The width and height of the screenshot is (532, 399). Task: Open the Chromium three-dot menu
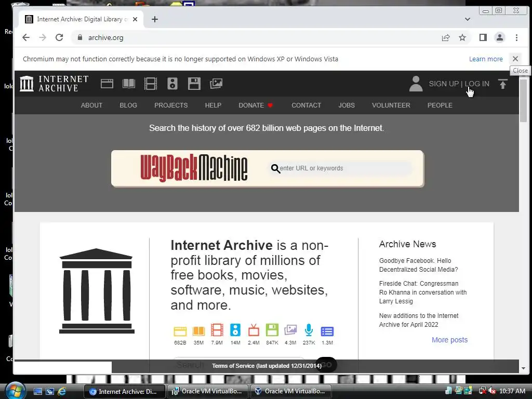[516, 37]
